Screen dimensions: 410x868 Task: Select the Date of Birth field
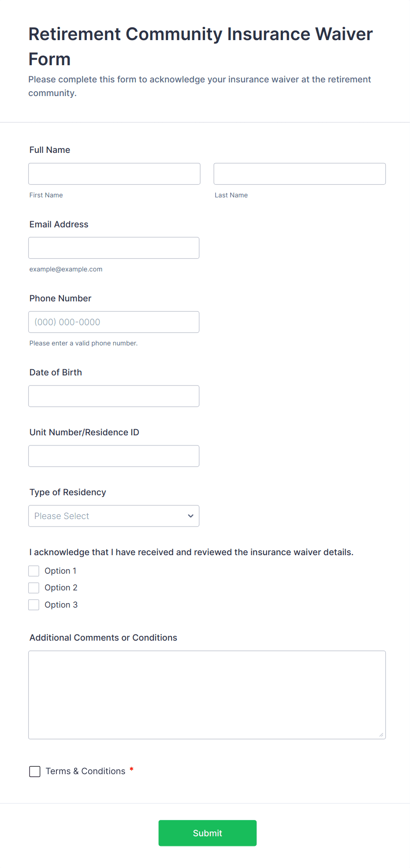114,396
